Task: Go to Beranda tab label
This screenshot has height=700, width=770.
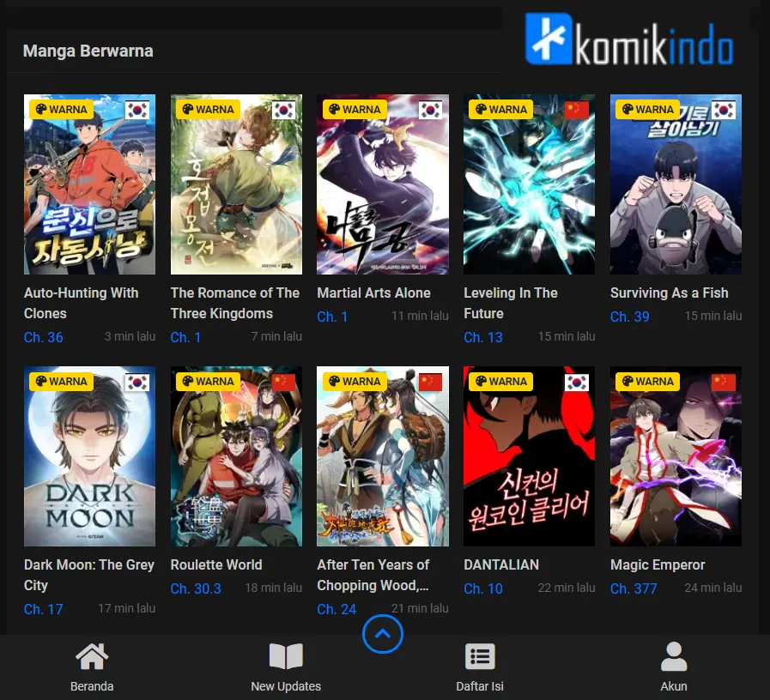Action: (92, 686)
